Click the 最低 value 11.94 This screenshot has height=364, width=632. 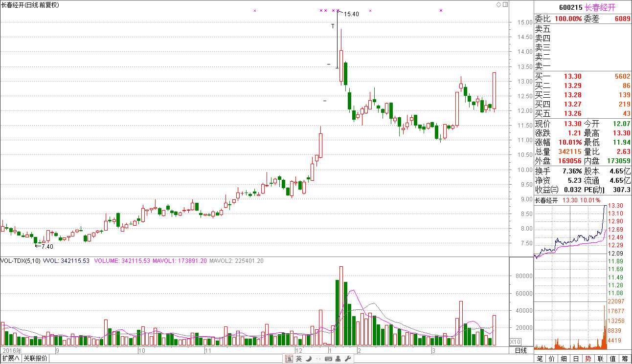pyautogui.click(x=622, y=142)
